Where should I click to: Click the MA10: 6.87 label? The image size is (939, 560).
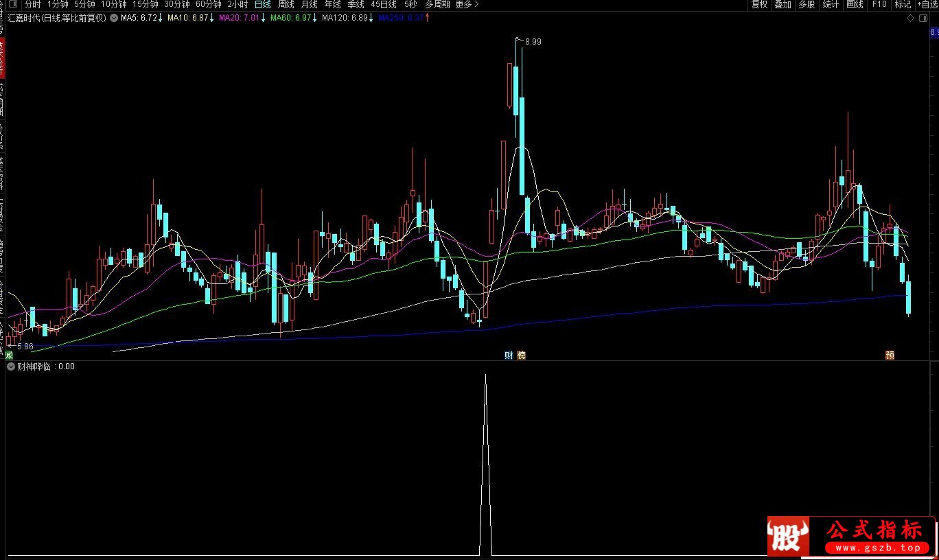[187, 18]
